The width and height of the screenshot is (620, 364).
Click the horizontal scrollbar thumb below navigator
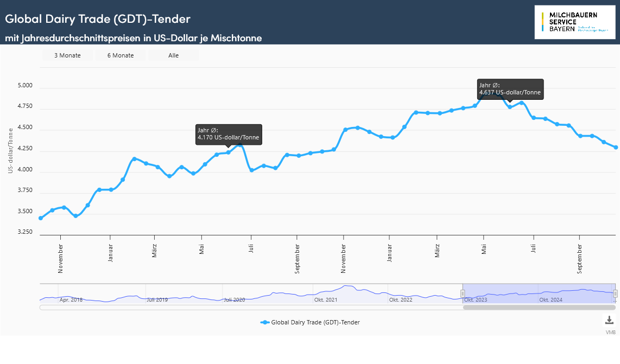(x=539, y=308)
